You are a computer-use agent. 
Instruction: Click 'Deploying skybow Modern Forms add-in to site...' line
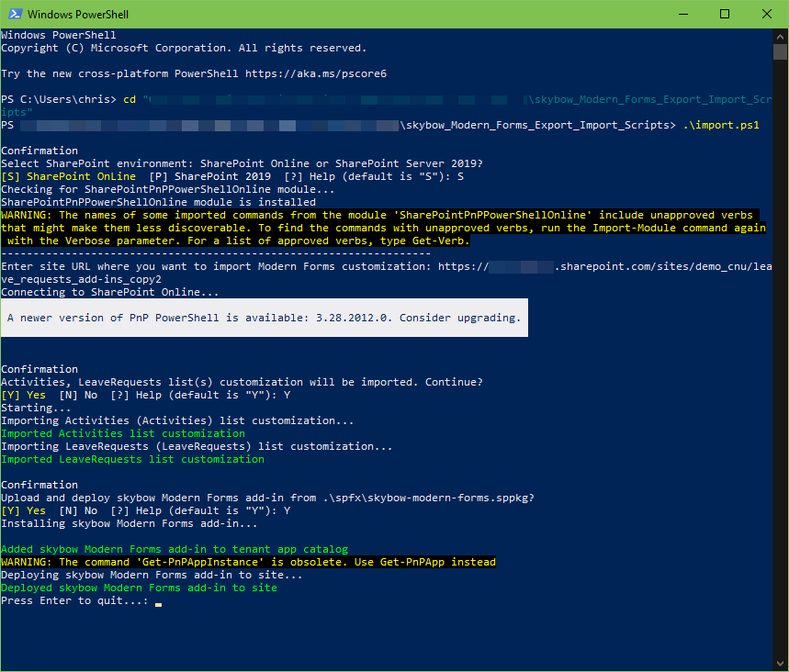152,575
